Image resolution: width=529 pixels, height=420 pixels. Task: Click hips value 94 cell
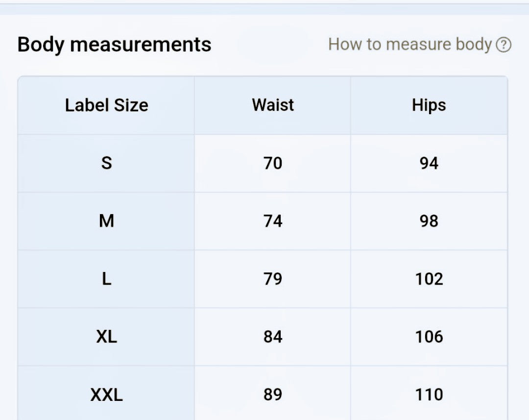click(x=429, y=163)
